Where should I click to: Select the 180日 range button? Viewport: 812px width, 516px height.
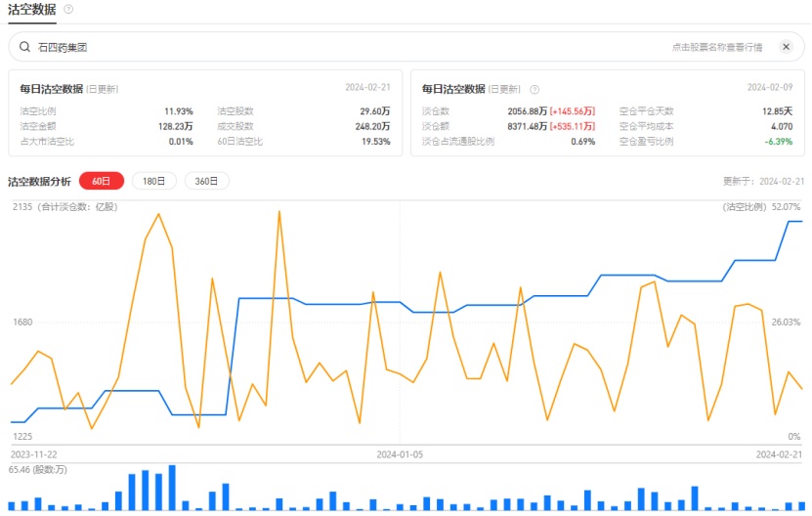[x=153, y=181]
